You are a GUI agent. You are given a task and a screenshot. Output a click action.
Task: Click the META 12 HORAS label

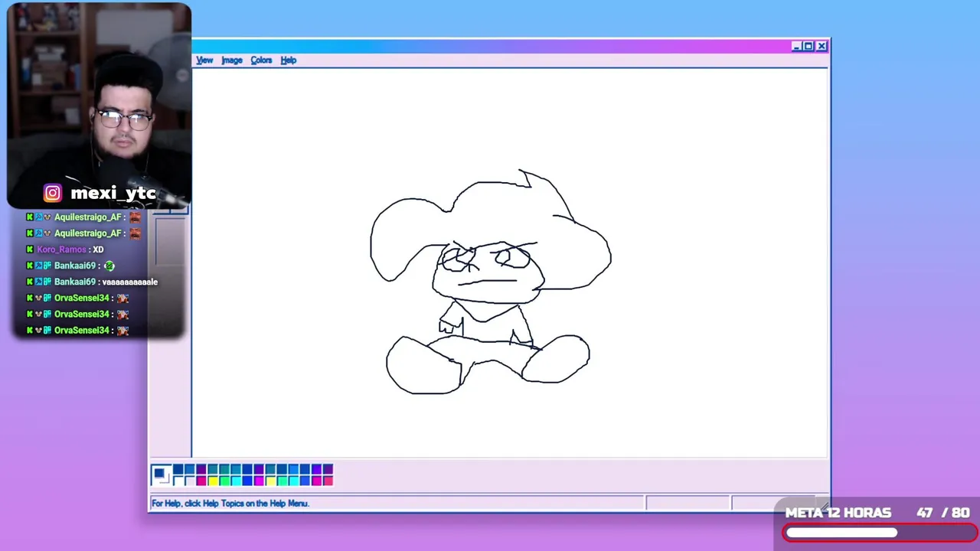click(x=838, y=513)
